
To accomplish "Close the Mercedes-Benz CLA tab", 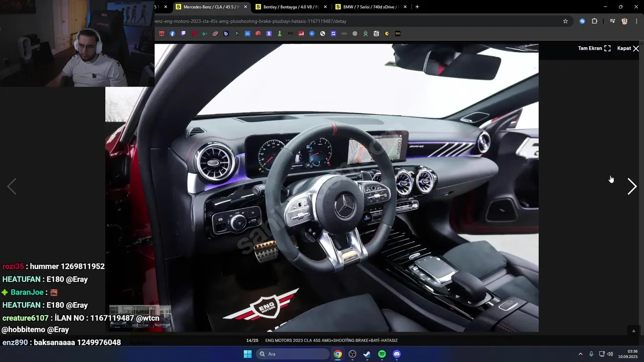I will [246, 7].
